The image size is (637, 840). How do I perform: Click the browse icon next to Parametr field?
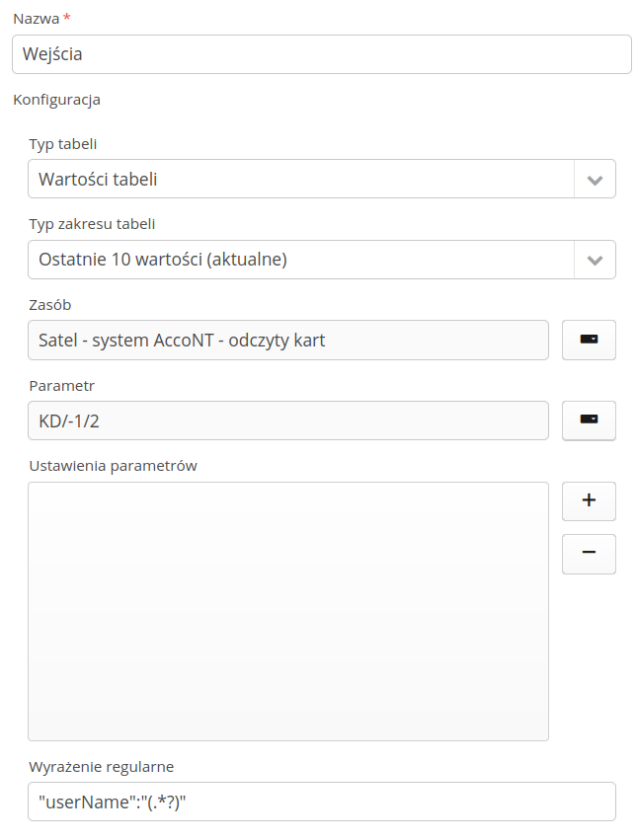[x=589, y=420]
